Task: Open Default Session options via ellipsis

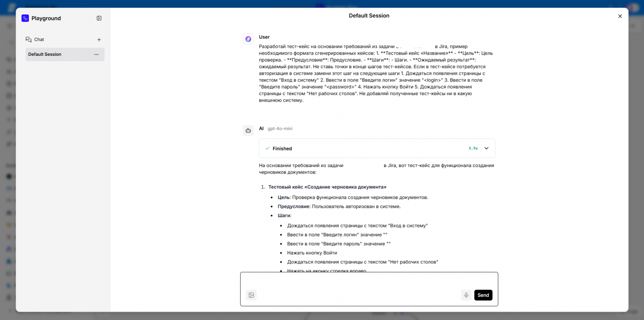Action: click(96, 54)
